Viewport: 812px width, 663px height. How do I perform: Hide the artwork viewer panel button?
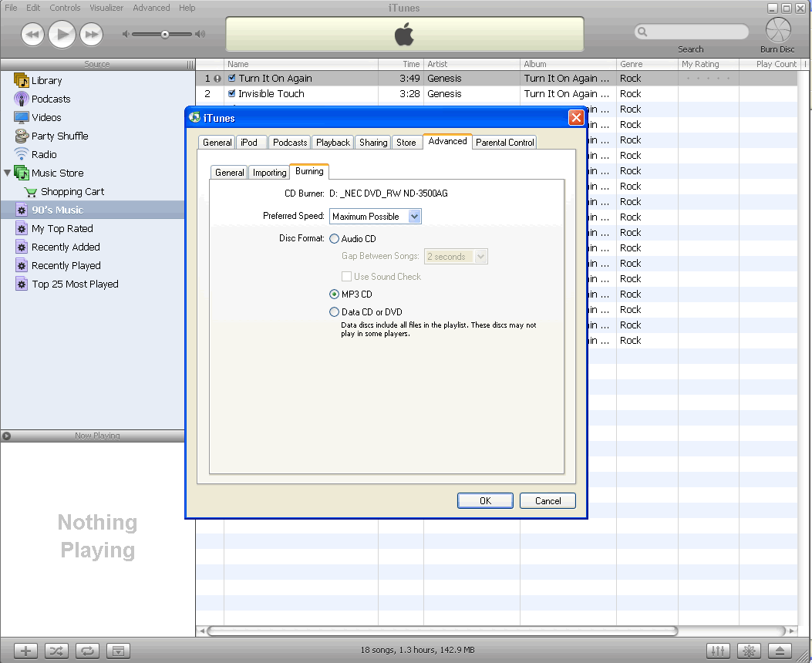[118, 651]
